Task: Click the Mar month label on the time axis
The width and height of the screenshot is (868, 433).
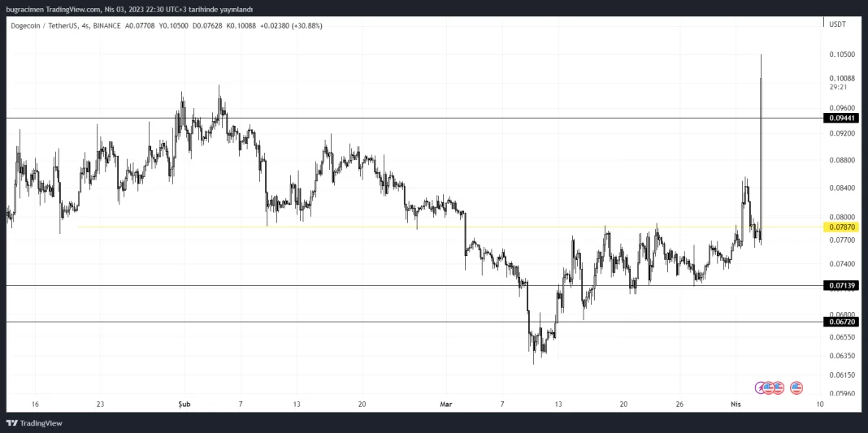Action: (x=445, y=404)
